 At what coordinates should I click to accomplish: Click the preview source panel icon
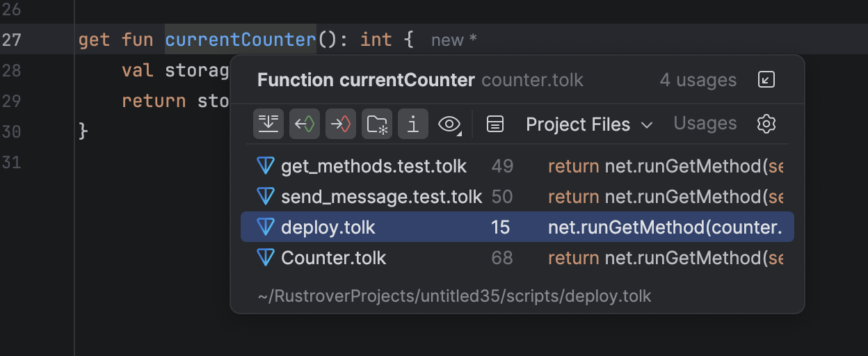(x=495, y=124)
